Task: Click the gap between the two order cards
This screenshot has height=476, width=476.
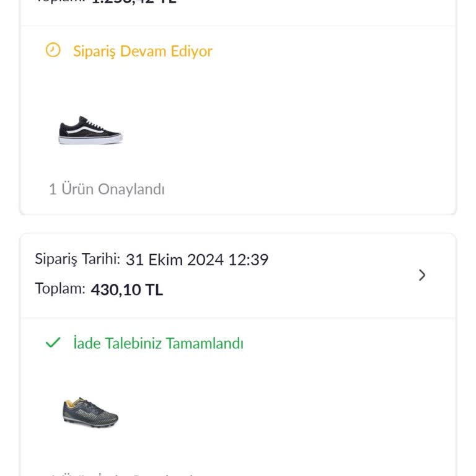Action: pyautogui.click(x=238, y=224)
